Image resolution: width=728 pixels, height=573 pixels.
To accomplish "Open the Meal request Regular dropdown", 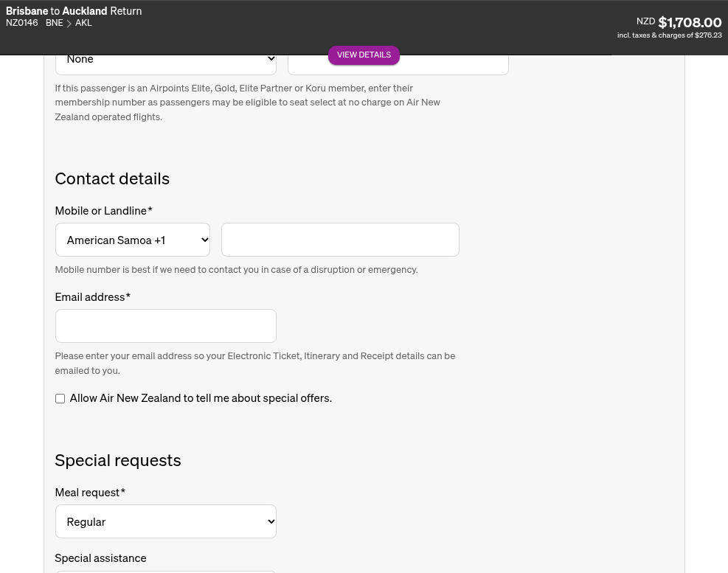I will [x=166, y=521].
